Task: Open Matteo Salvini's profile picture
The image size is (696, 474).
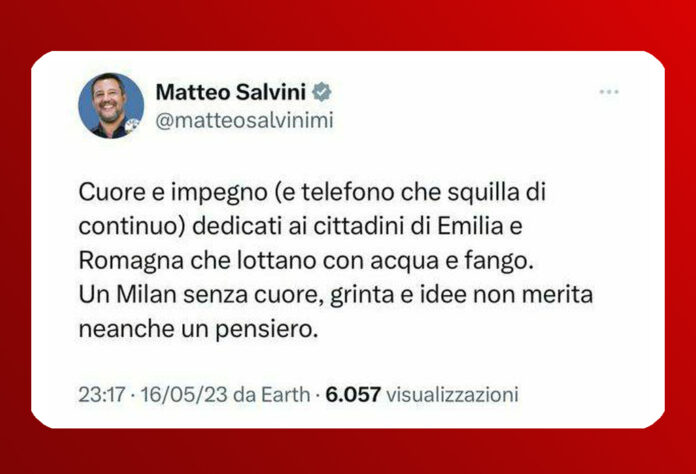Action: coord(111,106)
